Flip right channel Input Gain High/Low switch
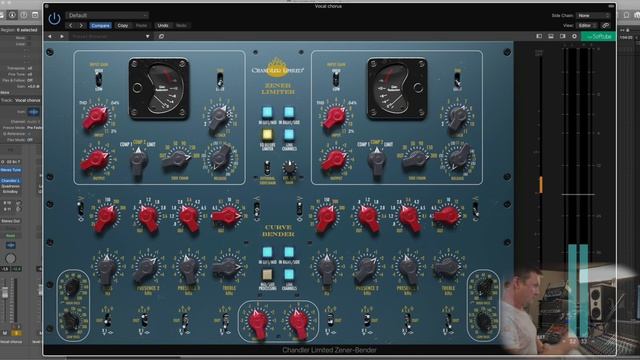 click(336, 79)
